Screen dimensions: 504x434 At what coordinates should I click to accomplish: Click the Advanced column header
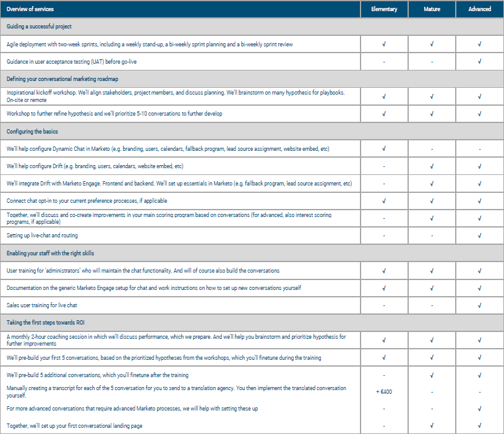click(479, 9)
